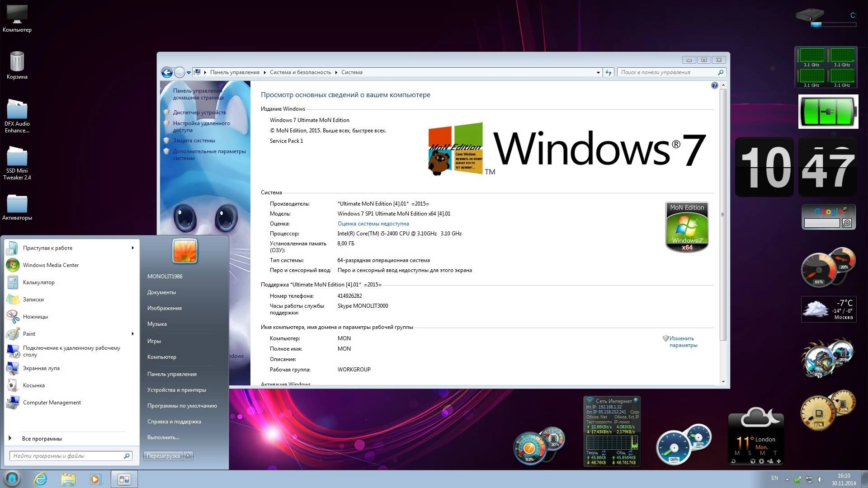Launch Windows Media Player from the taskbar
The height and width of the screenshot is (488, 868).
coord(95,479)
